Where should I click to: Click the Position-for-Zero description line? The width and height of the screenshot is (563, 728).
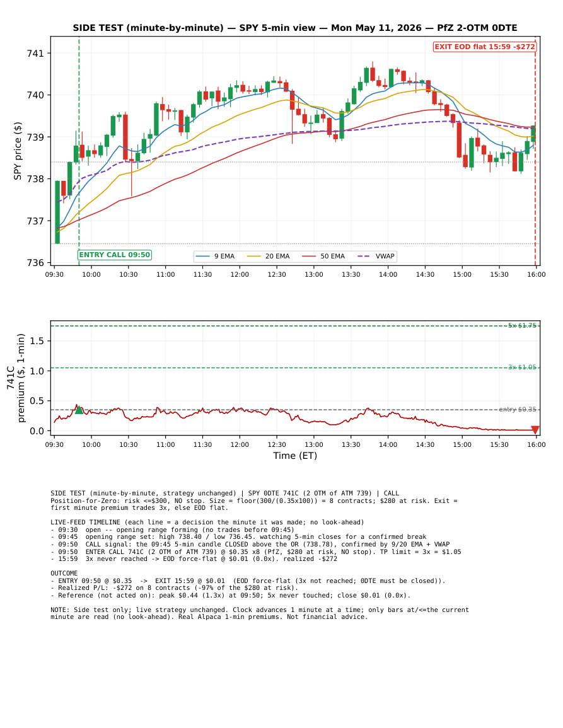pos(254,504)
